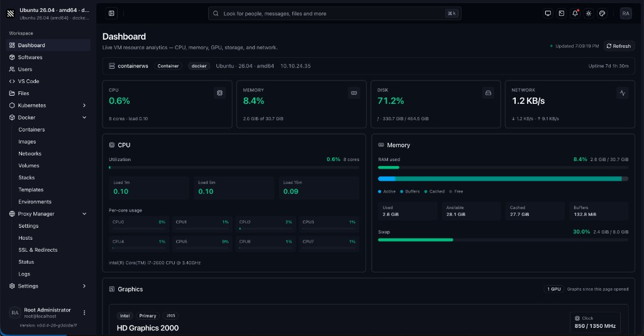
Task: Open the remote desktop monitor icon in the header
Action: click(x=548, y=13)
